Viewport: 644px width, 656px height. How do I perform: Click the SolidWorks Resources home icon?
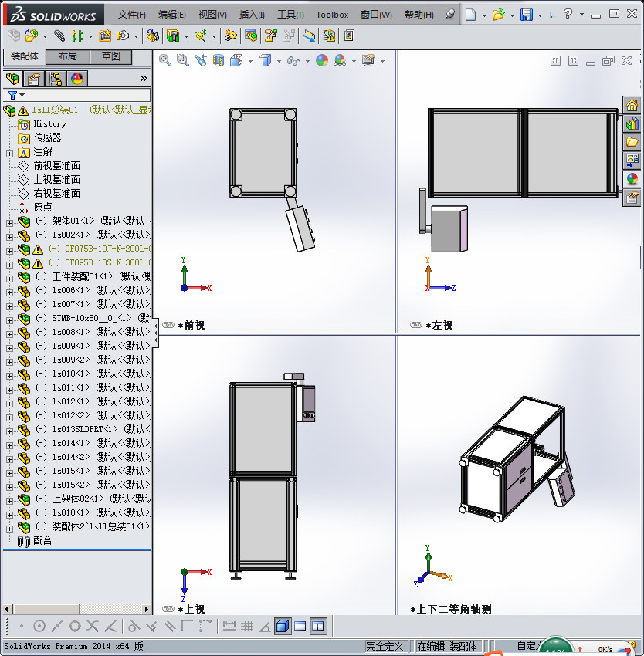pos(632,105)
